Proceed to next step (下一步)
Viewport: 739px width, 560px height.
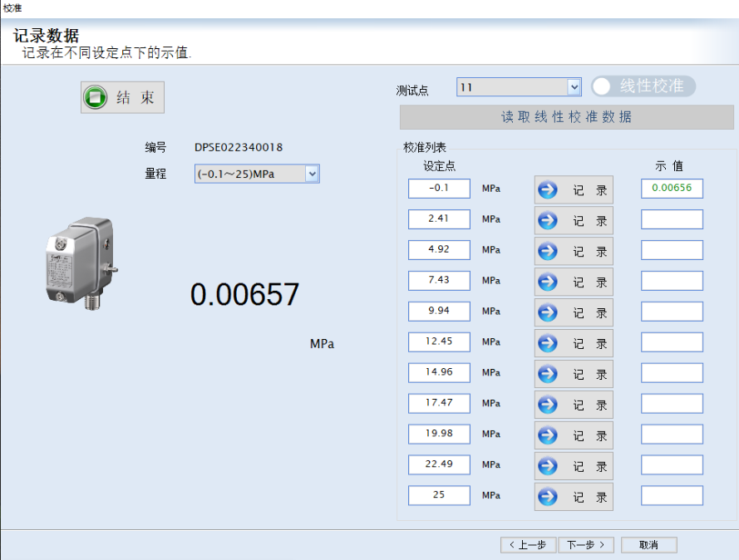(586, 545)
